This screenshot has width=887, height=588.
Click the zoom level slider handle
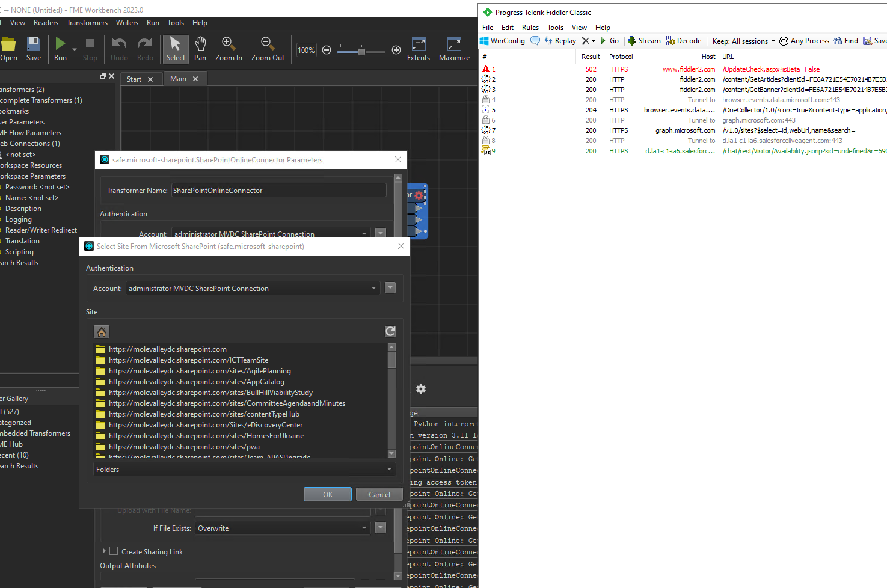[x=361, y=51]
